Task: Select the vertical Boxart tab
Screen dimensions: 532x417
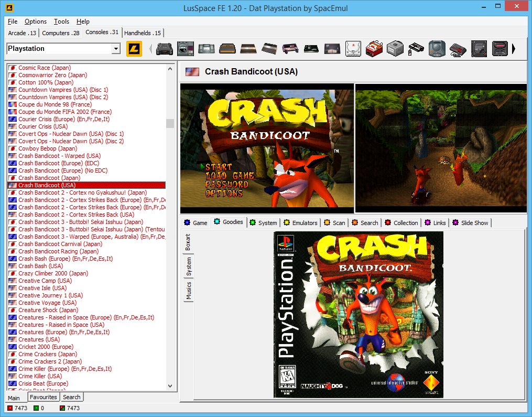Action: tap(188, 242)
